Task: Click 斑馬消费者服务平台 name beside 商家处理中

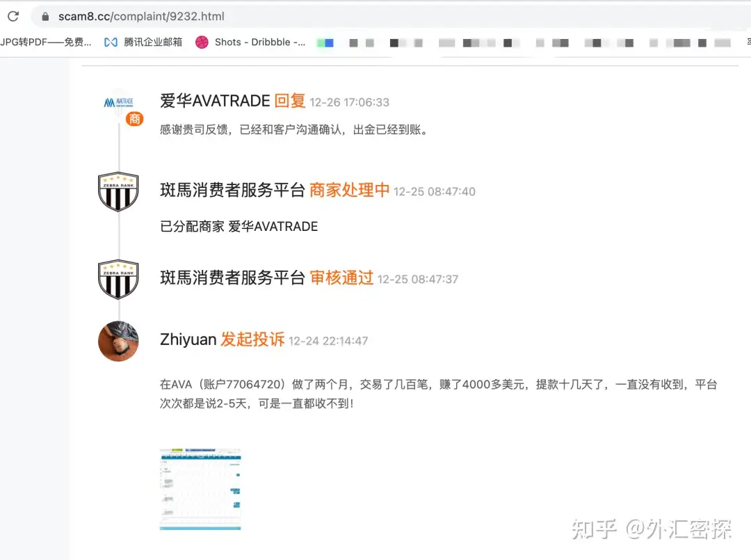Action: (x=232, y=190)
